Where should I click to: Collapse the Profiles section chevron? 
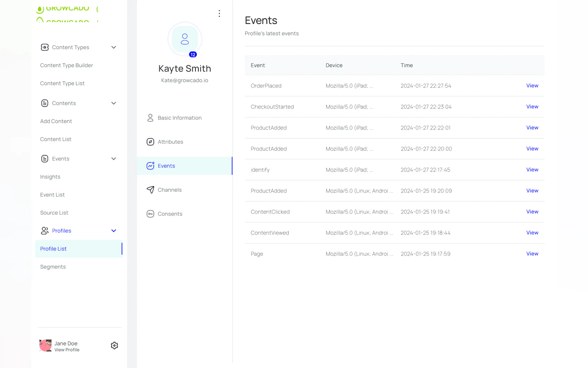[x=113, y=231]
